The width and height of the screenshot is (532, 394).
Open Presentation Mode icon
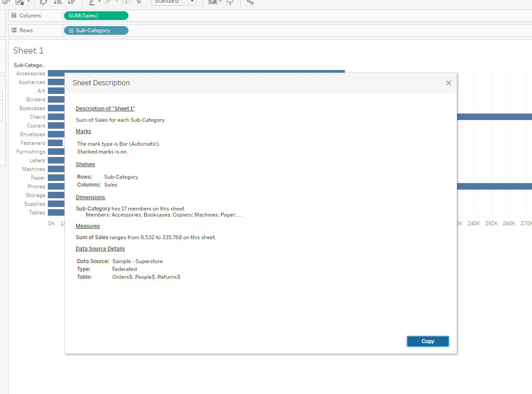(230, 2)
